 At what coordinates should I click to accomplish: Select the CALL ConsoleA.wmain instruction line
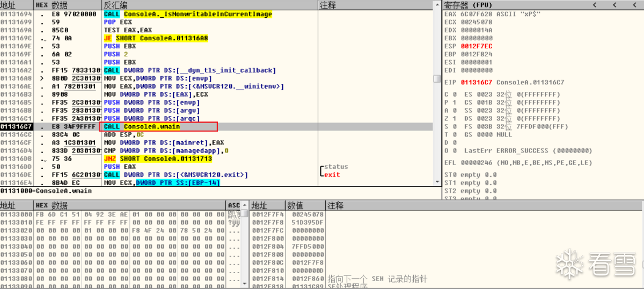[x=217, y=126]
